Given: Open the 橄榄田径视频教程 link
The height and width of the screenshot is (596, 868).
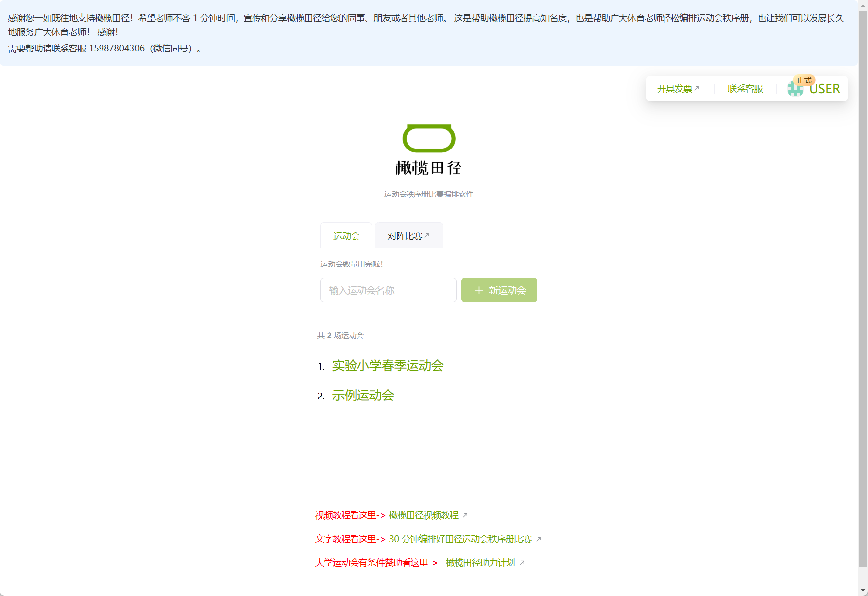Looking at the screenshot, I should click(x=423, y=515).
